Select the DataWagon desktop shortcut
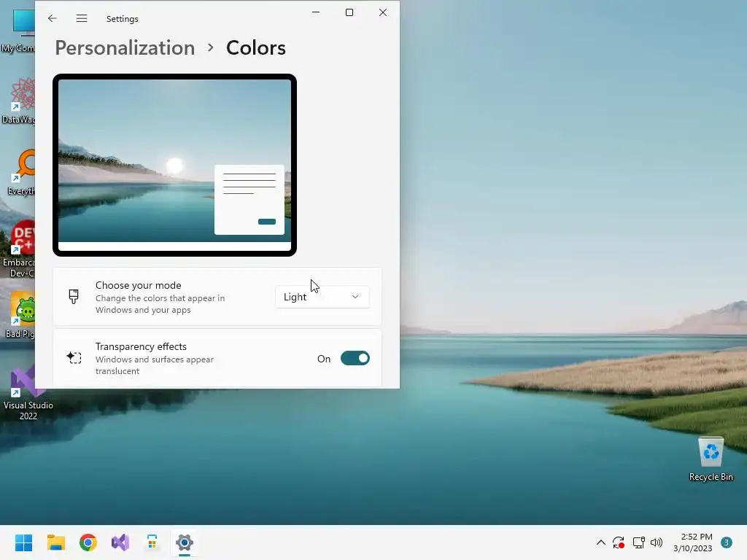This screenshot has height=560, width=747. click(x=19, y=101)
